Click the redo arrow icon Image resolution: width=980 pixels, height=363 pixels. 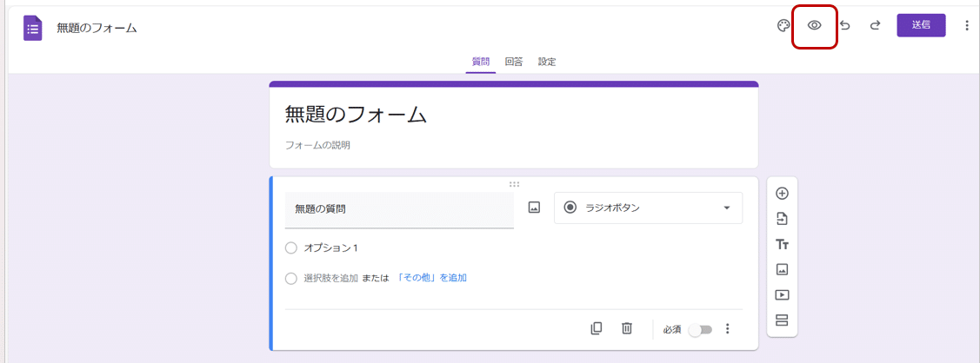pyautogui.click(x=875, y=26)
